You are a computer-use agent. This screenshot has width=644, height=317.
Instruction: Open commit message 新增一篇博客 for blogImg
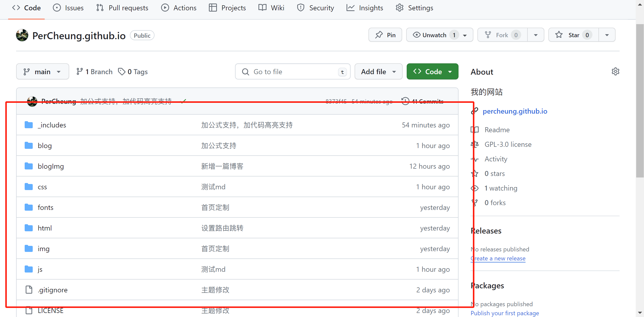pos(222,166)
